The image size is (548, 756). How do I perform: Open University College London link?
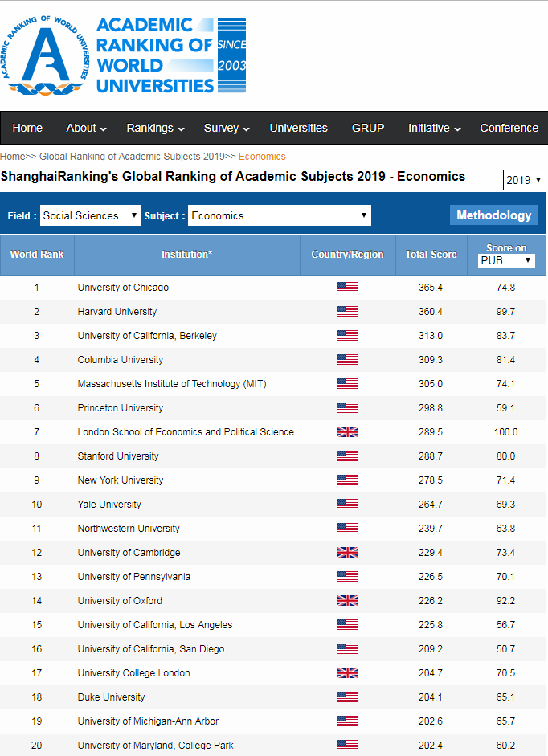[133, 673]
